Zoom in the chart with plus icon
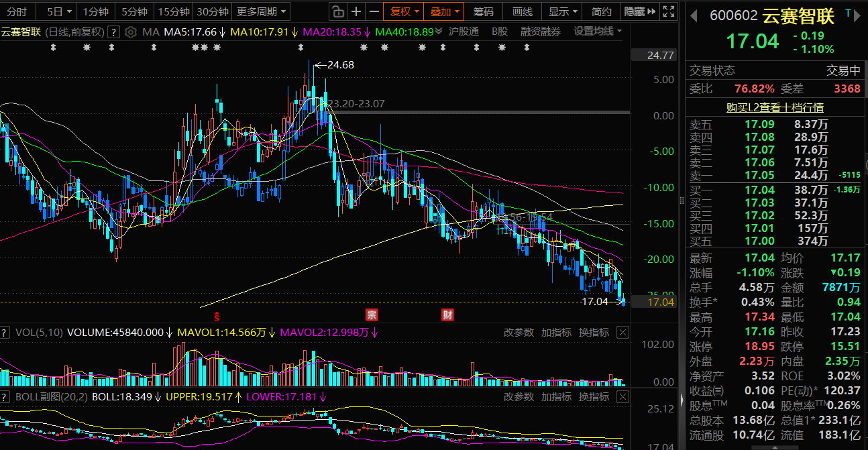The image size is (868, 450). tap(356, 11)
